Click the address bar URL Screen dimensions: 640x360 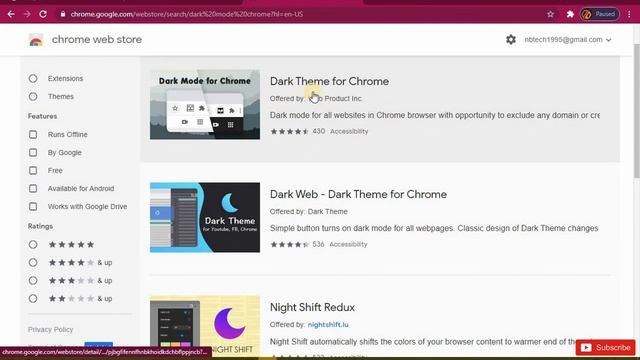tap(187, 14)
